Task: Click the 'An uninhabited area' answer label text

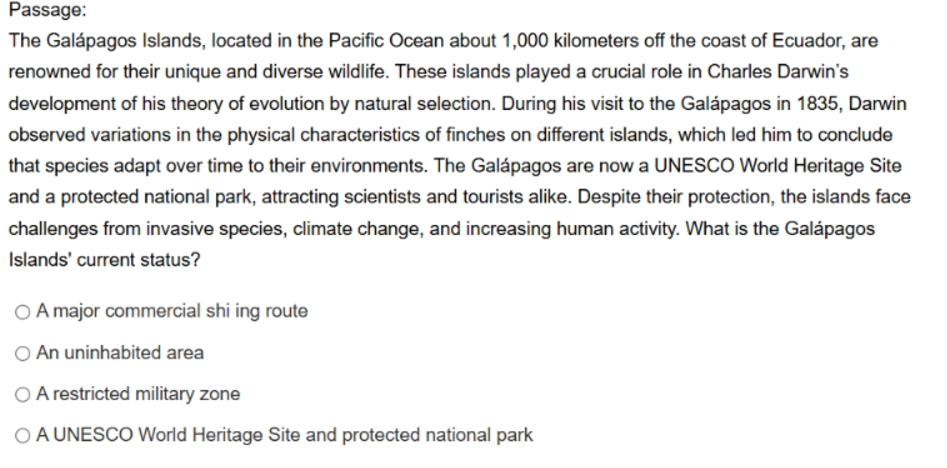Action: click(x=120, y=353)
